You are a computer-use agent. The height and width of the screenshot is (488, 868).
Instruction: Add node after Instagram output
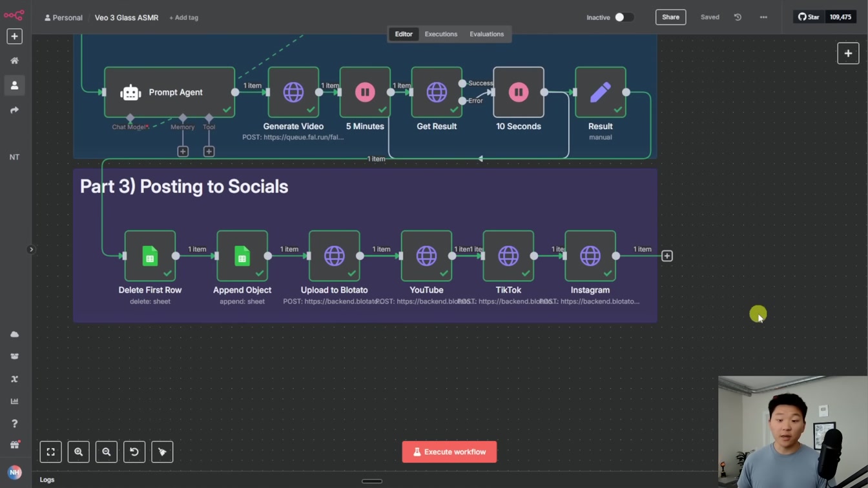tap(667, 256)
